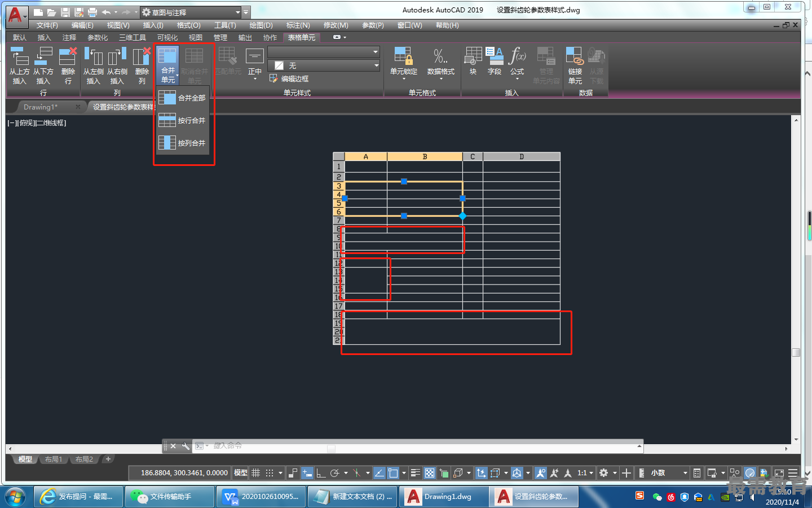The width and height of the screenshot is (812, 508).
Task: Click the Save icon in quick access toolbar
Action: pyautogui.click(x=65, y=12)
